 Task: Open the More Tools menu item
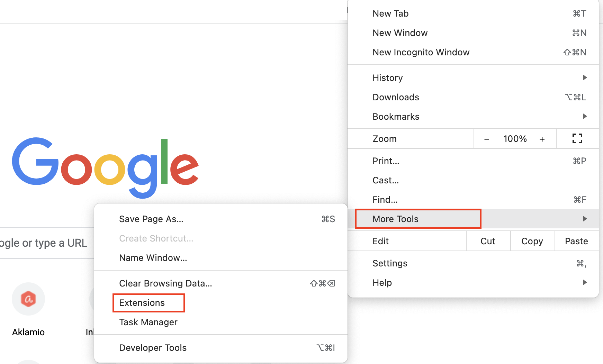(473, 219)
